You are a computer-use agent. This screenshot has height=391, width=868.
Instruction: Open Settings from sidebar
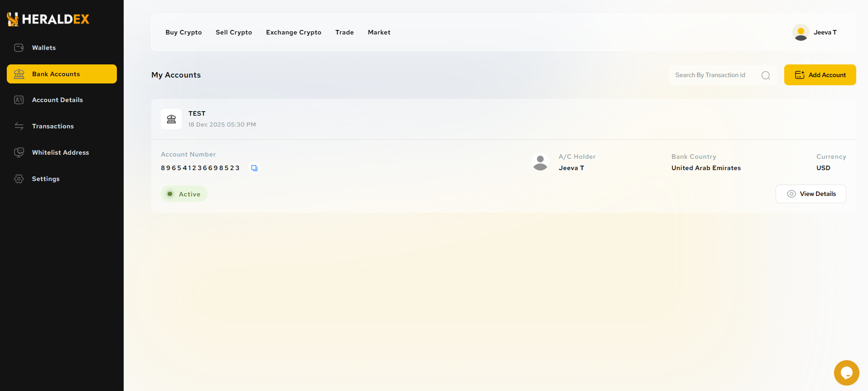click(45, 179)
